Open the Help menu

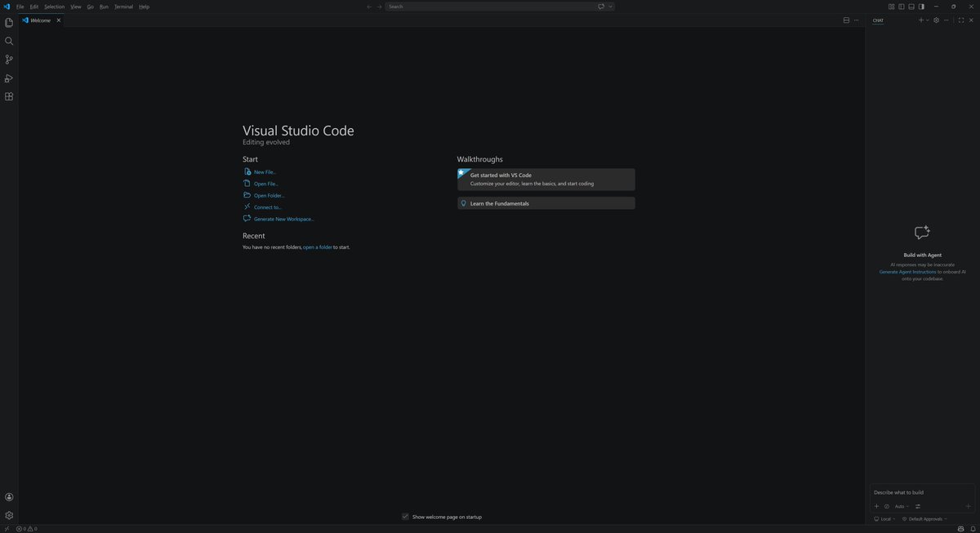tap(144, 7)
